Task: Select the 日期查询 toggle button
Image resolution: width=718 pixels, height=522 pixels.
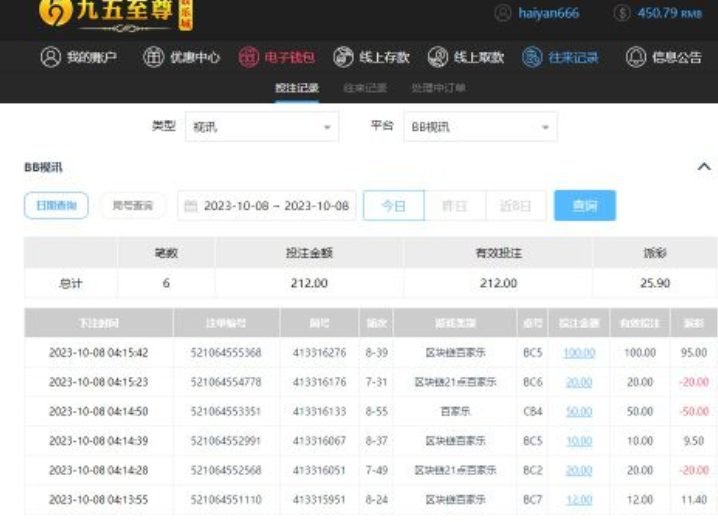Action: (56, 206)
